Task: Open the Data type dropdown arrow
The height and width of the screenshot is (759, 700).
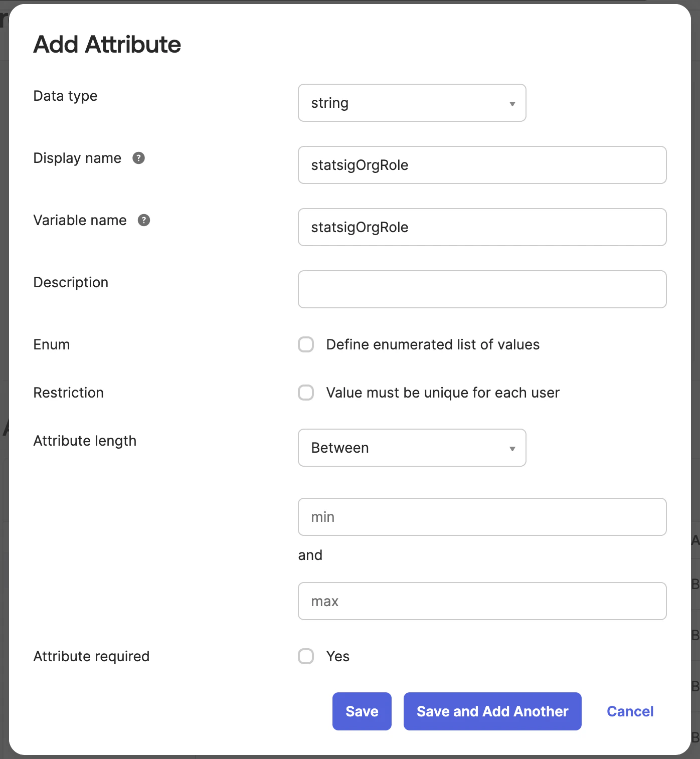Action: [512, 103]
